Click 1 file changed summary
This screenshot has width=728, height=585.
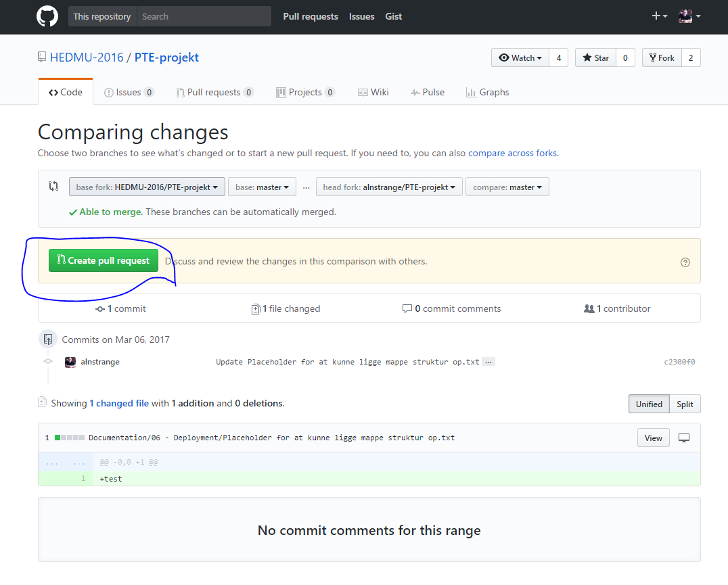pyautogui.click(x=286, y=308)
